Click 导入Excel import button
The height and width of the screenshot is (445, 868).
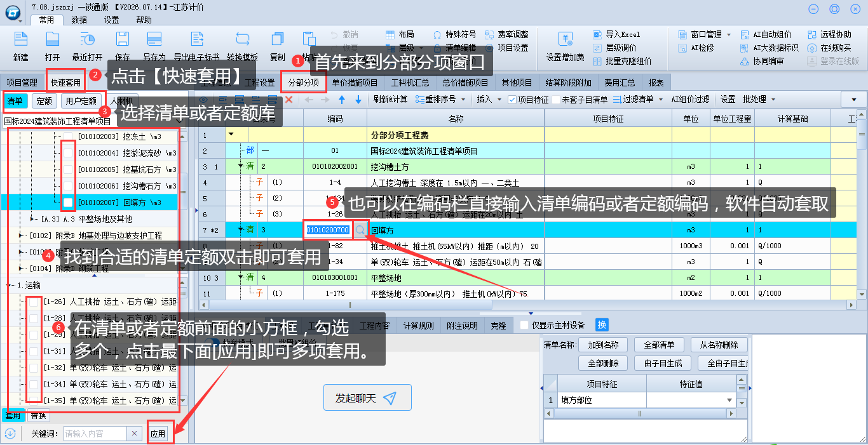(x=616, y=34)
